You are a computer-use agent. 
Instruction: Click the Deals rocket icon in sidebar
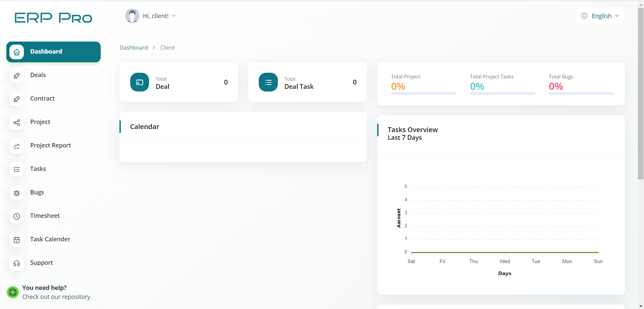[x=16, y=75]
